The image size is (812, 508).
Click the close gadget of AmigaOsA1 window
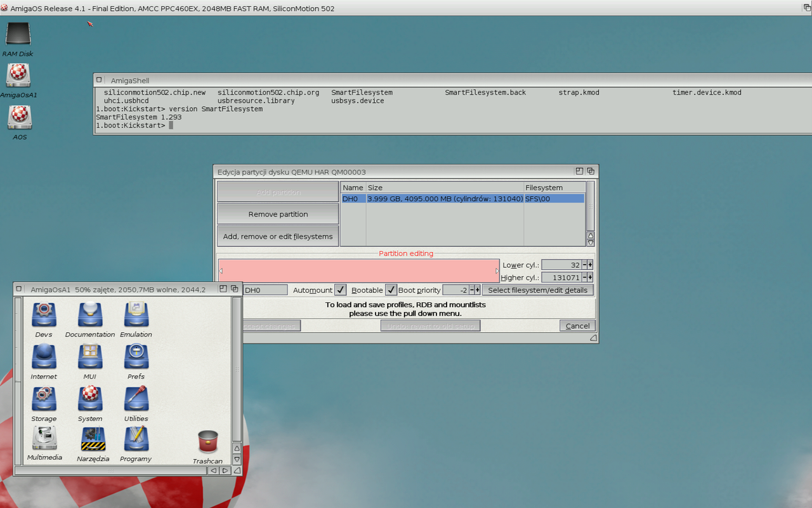19,289
